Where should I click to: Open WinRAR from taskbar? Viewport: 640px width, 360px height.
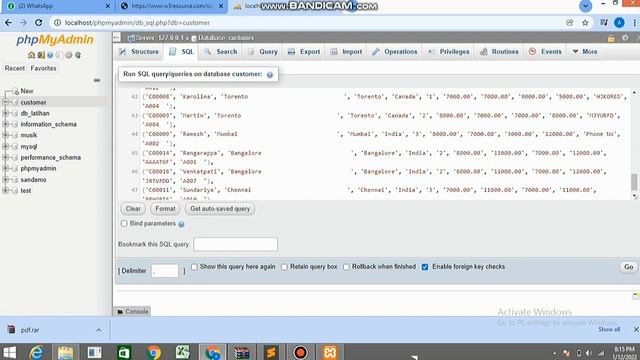click(241, 352)
